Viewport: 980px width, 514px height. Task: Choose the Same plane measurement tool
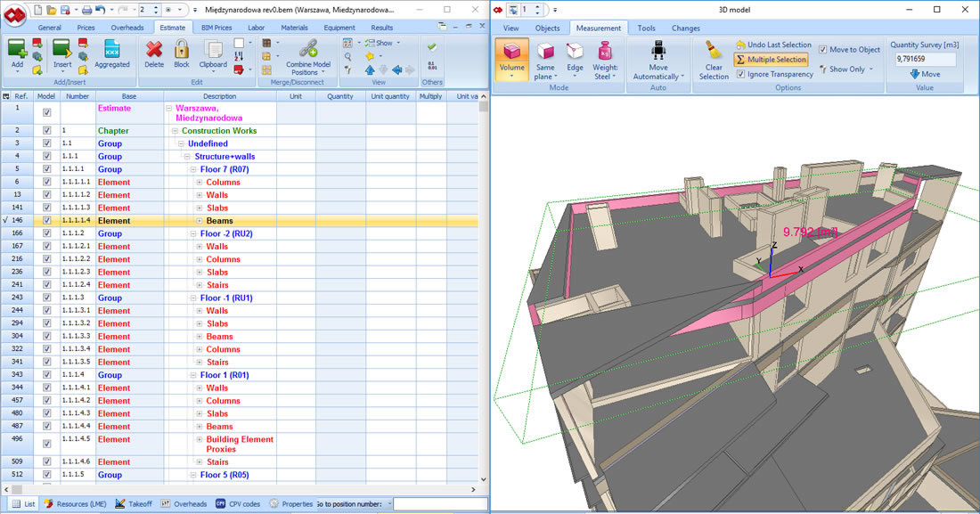(x=545, y=61)
